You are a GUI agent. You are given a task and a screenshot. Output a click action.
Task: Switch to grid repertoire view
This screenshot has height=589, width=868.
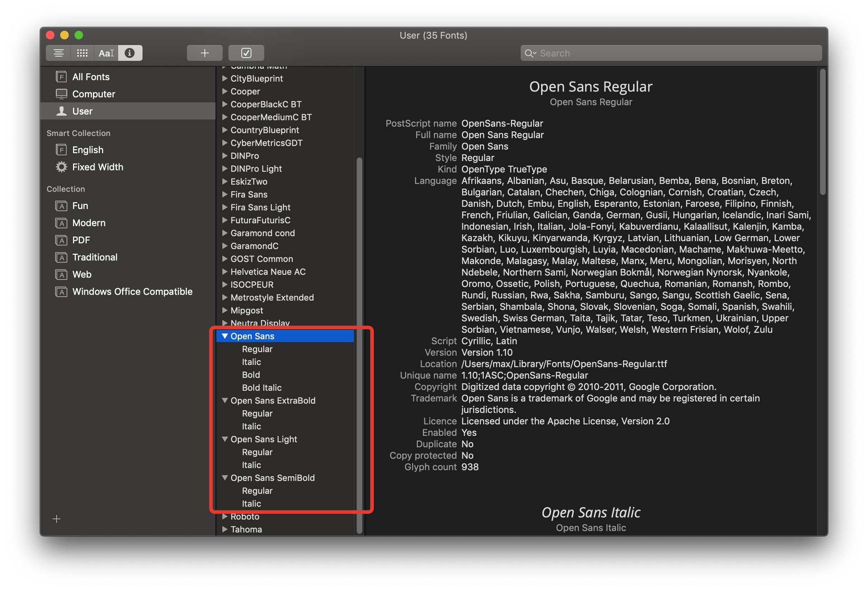[x=82, y=53]
